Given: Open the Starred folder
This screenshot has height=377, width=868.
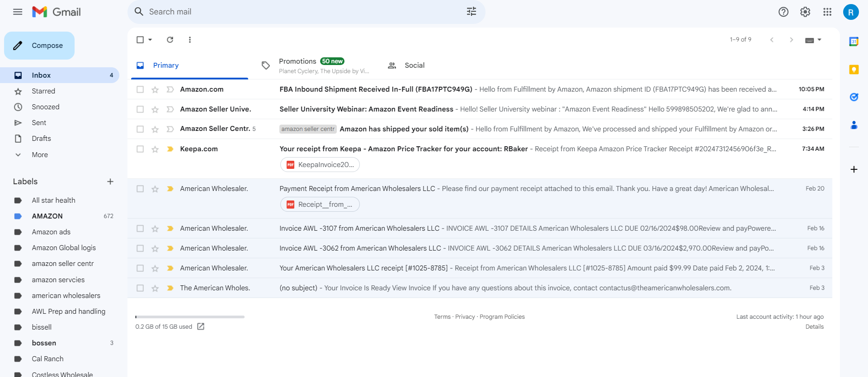Looking at the screenshot, I should click(43, 91).
